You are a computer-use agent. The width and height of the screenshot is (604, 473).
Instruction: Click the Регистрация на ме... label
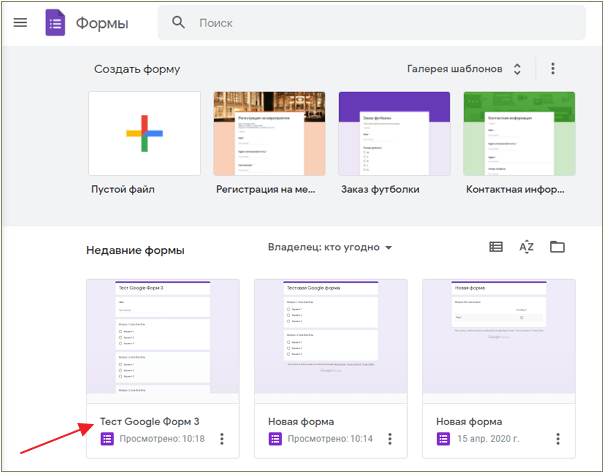pos(266,190)
